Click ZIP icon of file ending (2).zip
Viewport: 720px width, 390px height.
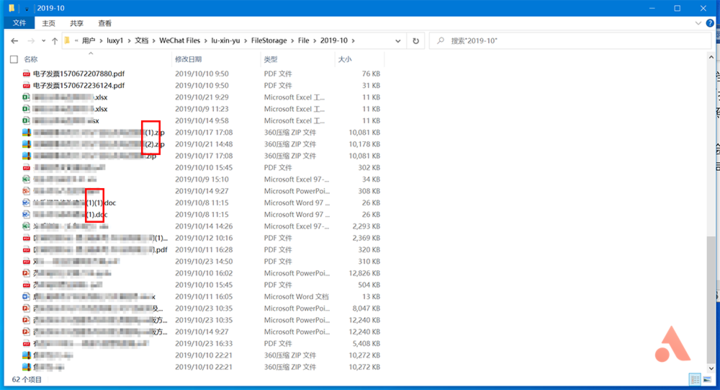[x=26, y=144]
